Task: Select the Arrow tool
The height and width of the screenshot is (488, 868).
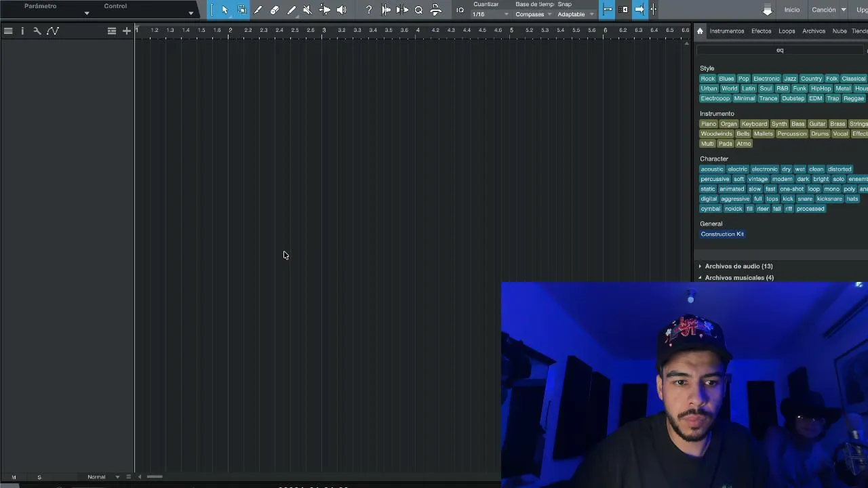Action: [x=225, y=10]
